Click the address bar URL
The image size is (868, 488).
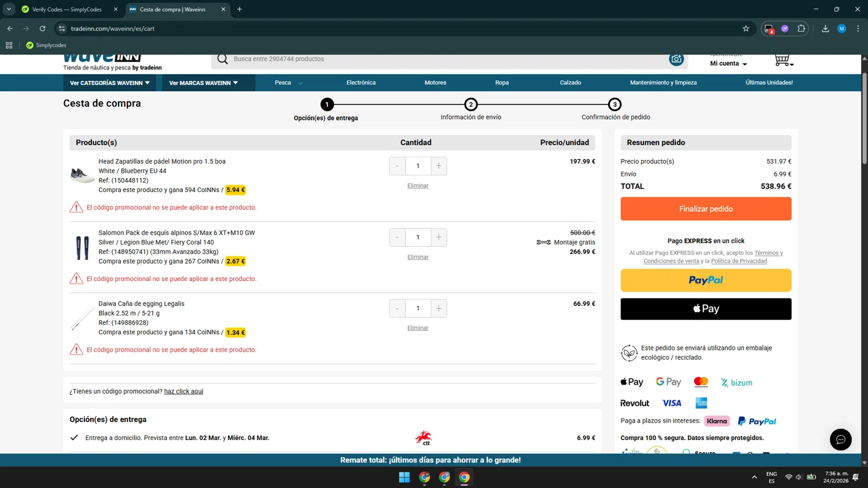pyautogui.click(x=113, y=28)
